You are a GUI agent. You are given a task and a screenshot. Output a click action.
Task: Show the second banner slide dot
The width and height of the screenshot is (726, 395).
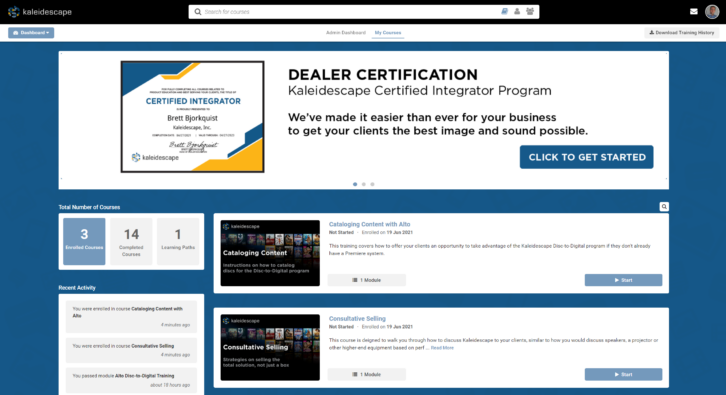(x=363, y=184)
